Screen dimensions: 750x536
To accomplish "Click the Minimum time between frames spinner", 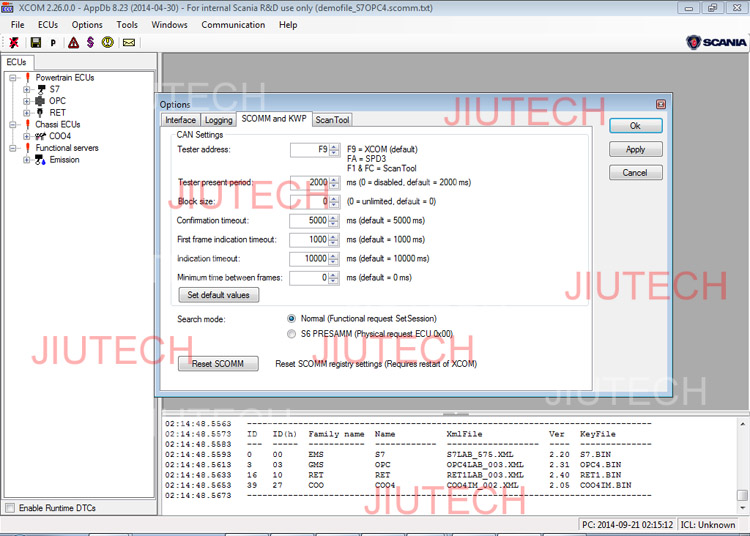I will pos(334,278).
